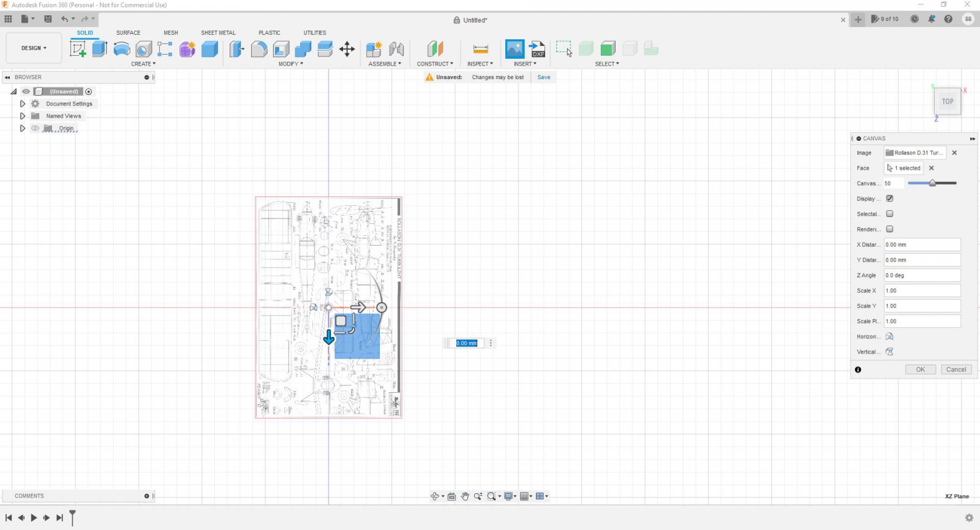Uncheck the Display Through checkbox
Image resolution: width=980 pixels, height=530 pixels.
click(889, 199)
